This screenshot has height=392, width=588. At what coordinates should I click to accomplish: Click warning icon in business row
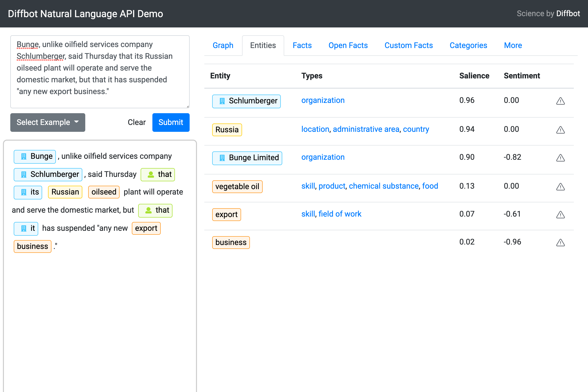[x=560, y=243]
